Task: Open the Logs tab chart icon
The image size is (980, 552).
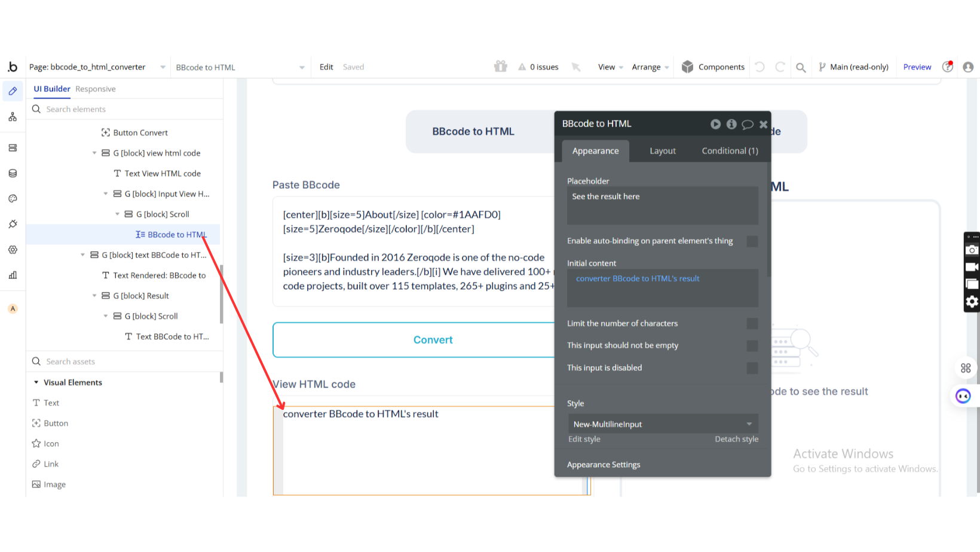Action: point(13,275)
